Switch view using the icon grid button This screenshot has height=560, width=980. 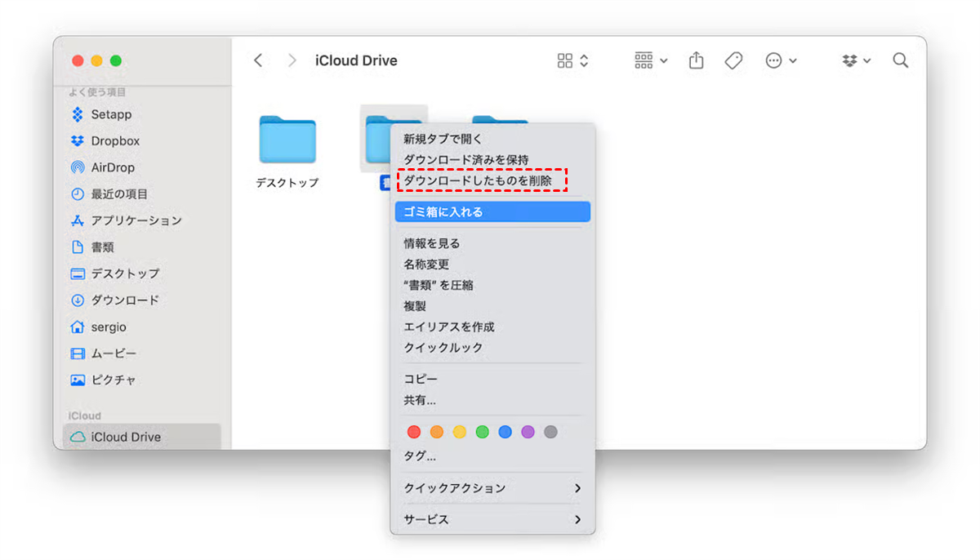coord(572,60)
